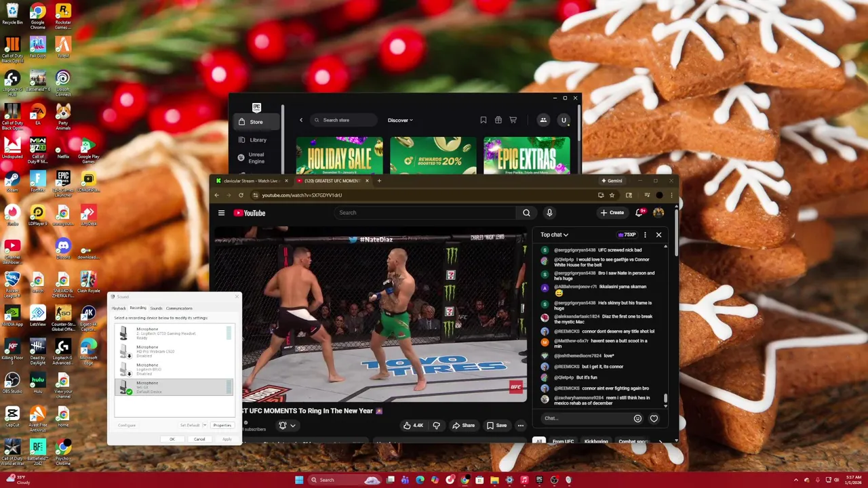Open the Epic Games friends icon
This screenshot has width=868, height=488.
[543, 120]
